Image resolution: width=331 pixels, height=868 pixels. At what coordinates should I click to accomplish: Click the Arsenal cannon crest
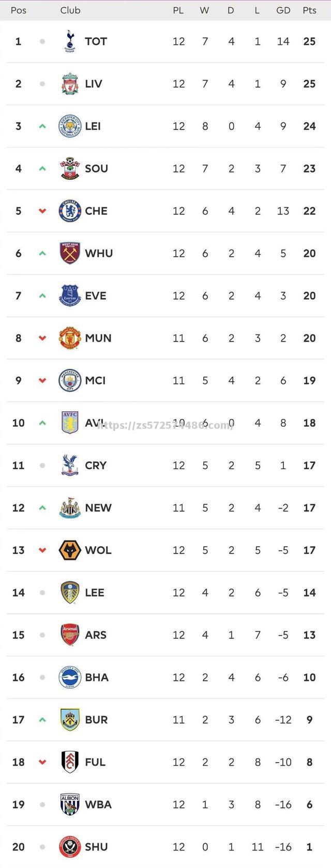(70, 635)
